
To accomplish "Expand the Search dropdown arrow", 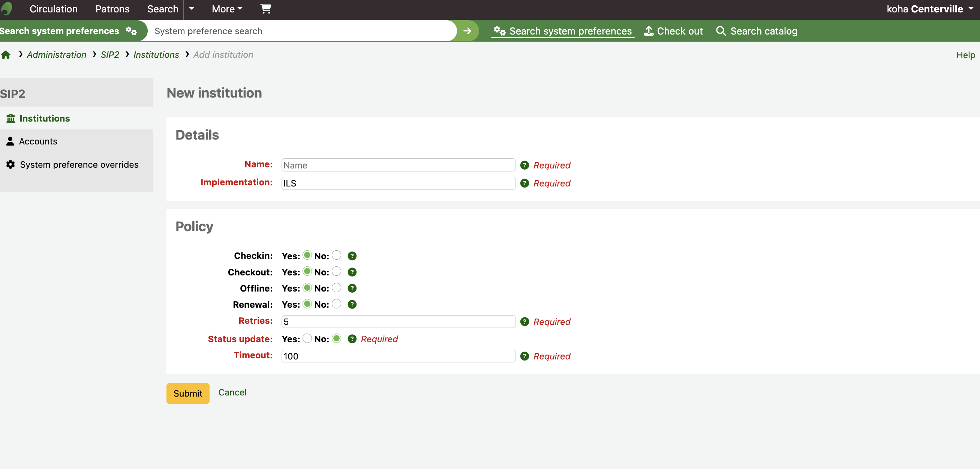I will [x=191, y=9].
